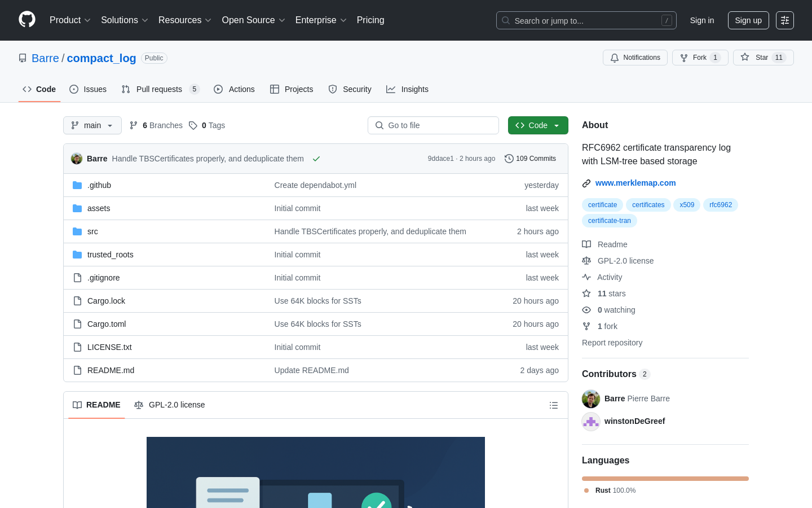Switch to the Projects tab

(x=292, y=89)
